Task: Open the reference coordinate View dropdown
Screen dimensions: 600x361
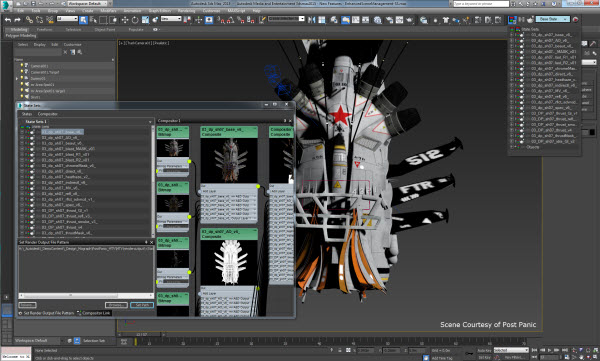Action: 171,19
